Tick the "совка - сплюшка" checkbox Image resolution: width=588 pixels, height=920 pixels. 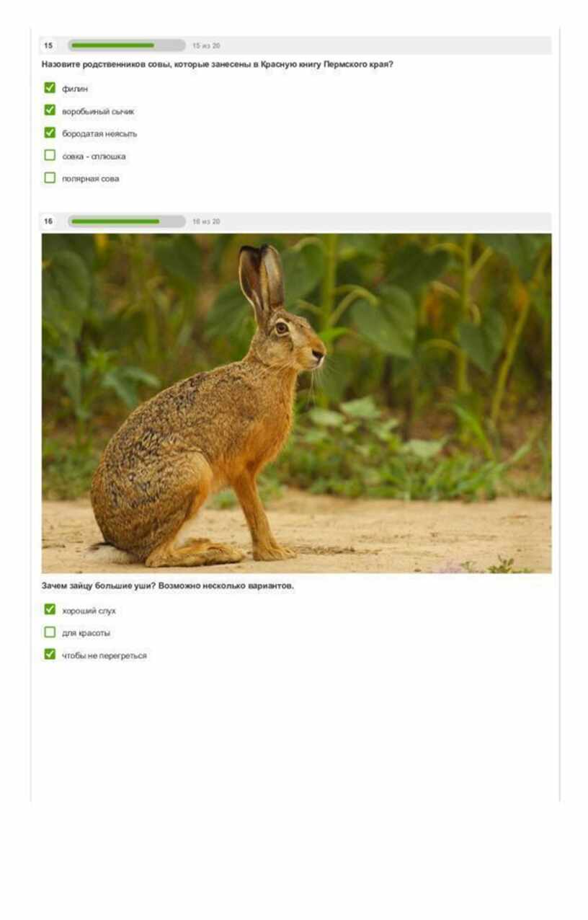coord(50,155)
